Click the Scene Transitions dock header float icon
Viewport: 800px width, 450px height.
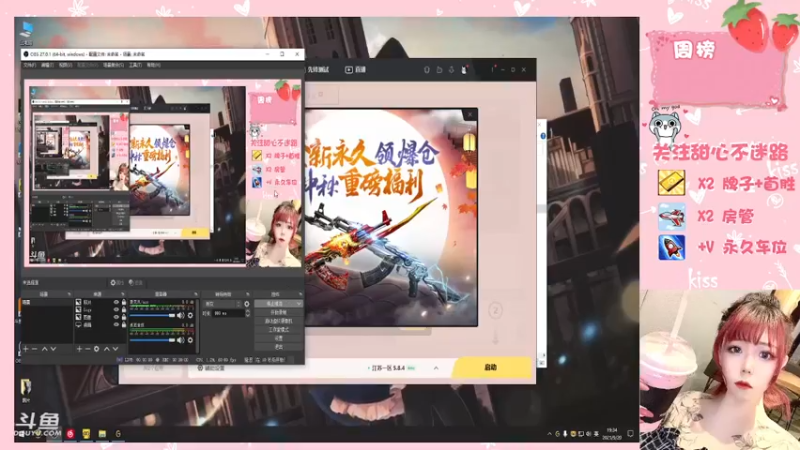tap(247, 294)
